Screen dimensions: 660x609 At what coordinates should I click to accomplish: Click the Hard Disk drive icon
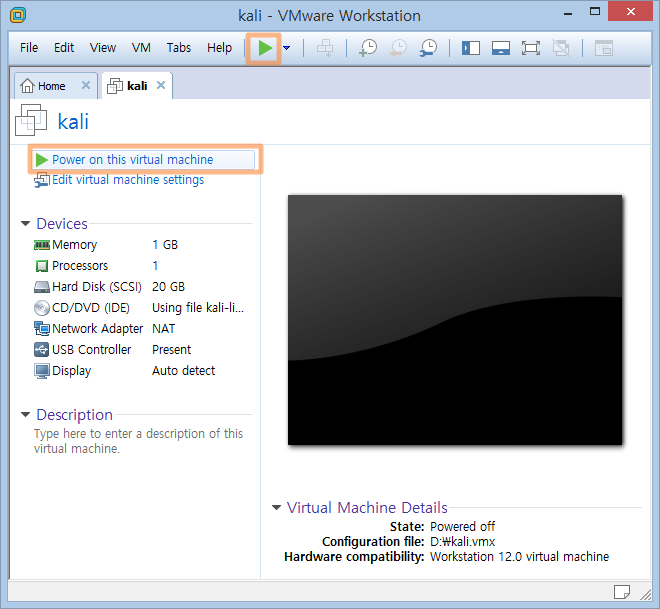click(x=42, y=287)
